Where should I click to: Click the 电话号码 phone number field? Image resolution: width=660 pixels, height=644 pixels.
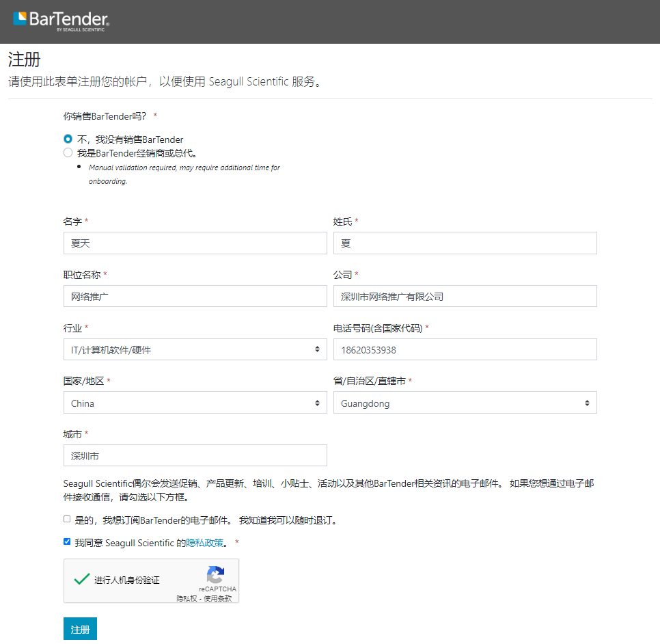(x=465, y=349)
